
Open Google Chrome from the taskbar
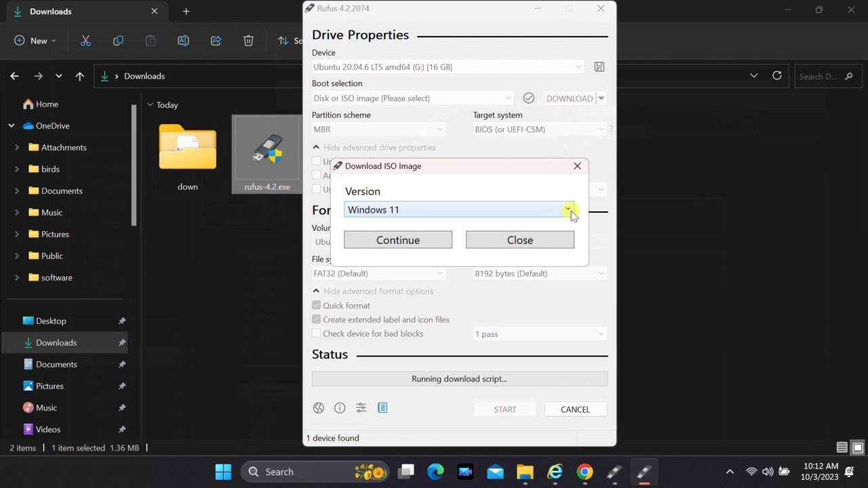pos(585,472)
